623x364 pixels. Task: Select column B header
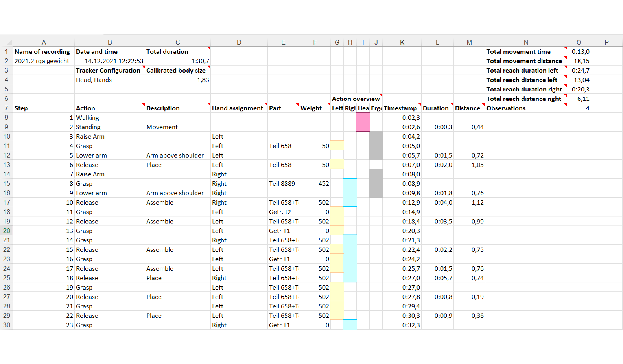pyautogui.click(x=110, y=42)
